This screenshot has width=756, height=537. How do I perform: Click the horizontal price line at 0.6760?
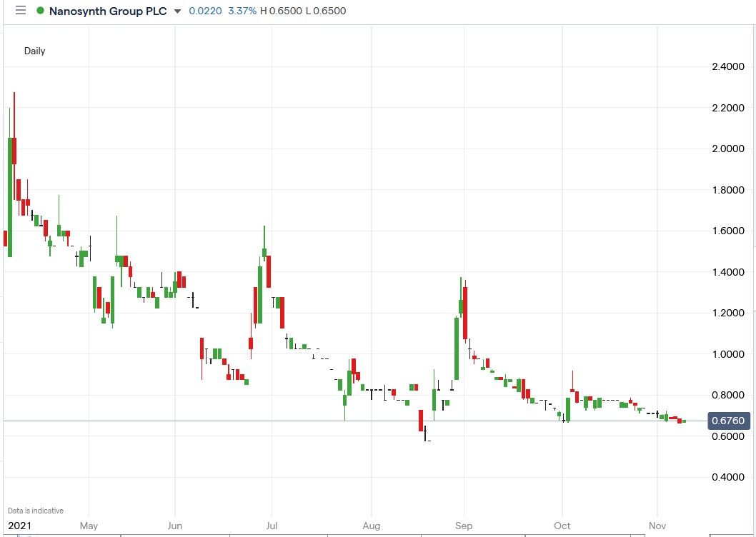(357, 421)
